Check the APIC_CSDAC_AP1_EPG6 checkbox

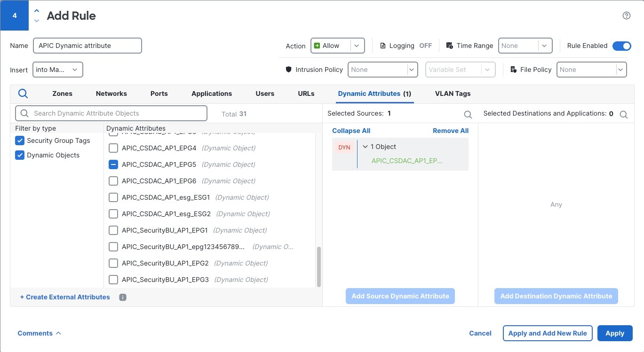[x=113, y=181]
